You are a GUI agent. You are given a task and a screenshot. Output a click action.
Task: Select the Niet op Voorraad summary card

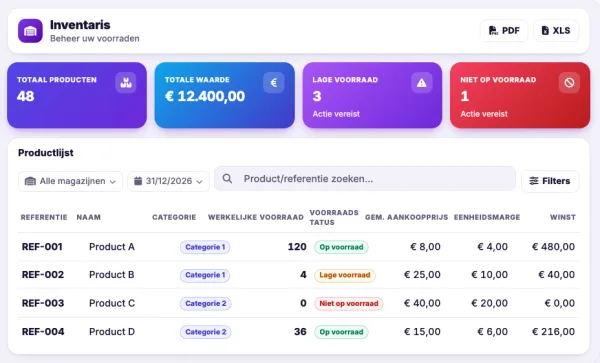[520, 95]
